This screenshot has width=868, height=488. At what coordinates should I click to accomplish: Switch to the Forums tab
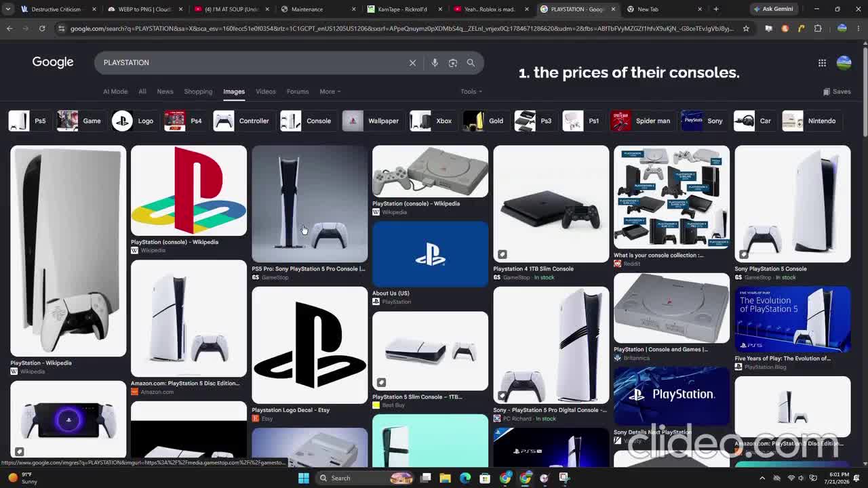[298, 91]
